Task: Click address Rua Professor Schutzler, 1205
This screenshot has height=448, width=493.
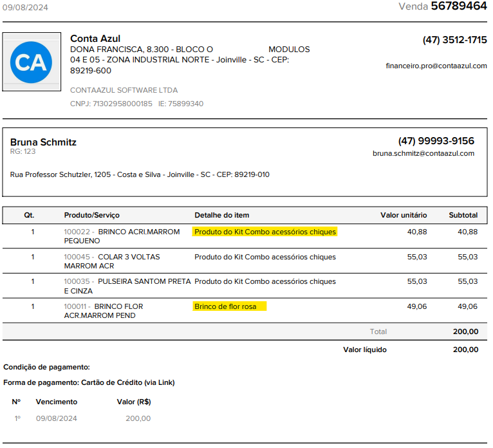Action: point(60,175)
